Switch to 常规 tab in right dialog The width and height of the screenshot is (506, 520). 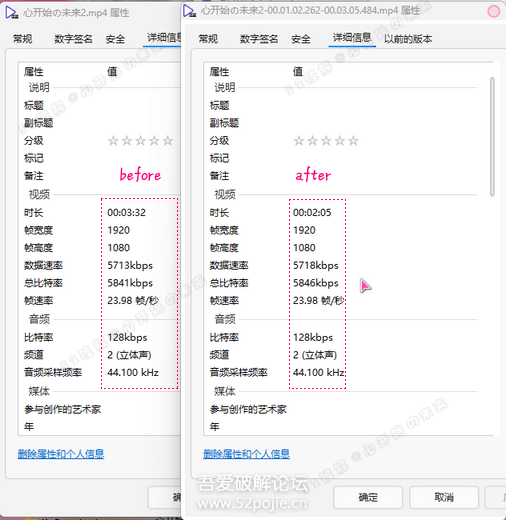tap(208, 39)
